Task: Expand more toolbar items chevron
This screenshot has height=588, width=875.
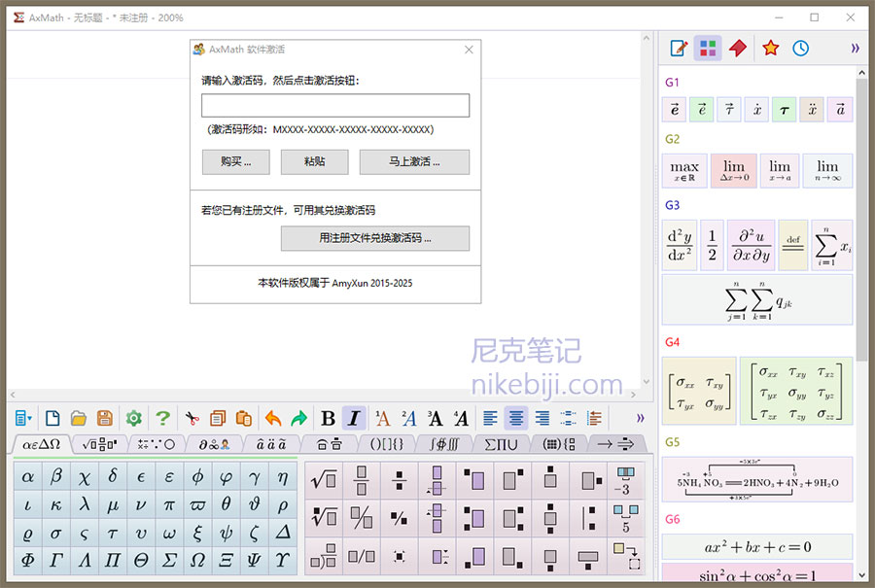Action: click(x=640, y=417)
